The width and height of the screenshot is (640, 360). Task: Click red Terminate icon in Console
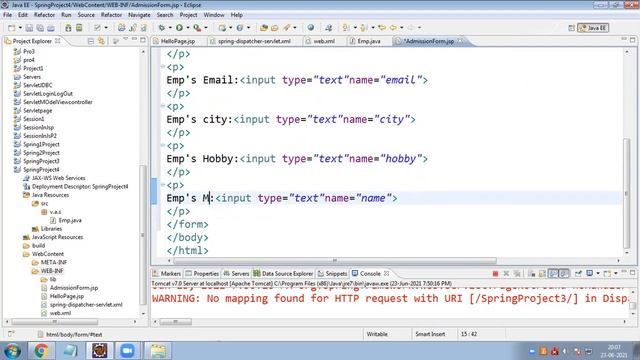pos(495,273)
